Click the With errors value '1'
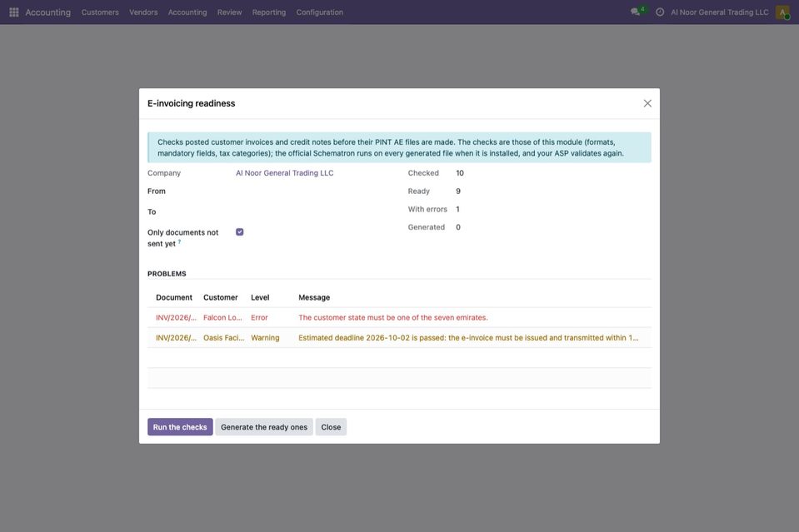Viewport: 799px width, 532px height. pos(457,209)
